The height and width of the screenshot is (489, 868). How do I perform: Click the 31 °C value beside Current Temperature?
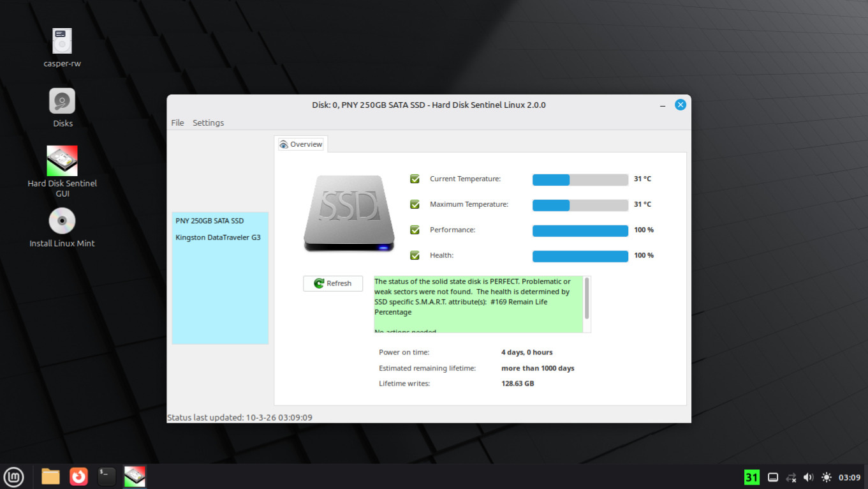642,179
